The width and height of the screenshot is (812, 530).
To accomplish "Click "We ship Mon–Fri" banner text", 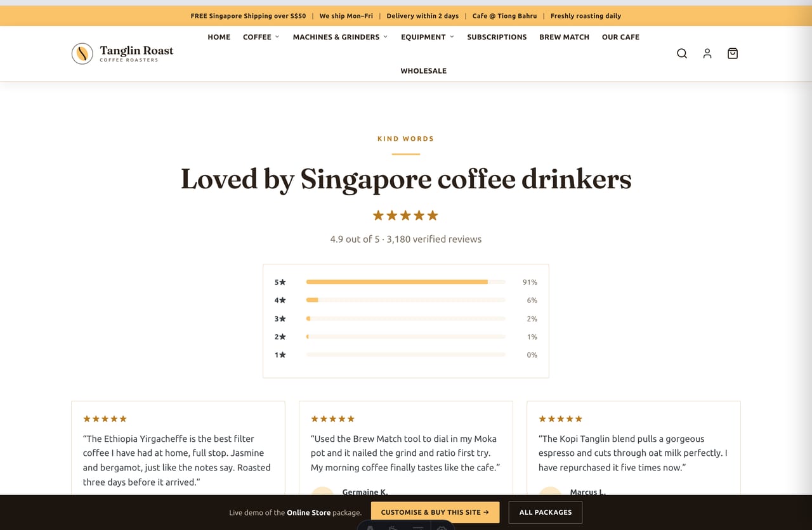I will click(346, 16).
